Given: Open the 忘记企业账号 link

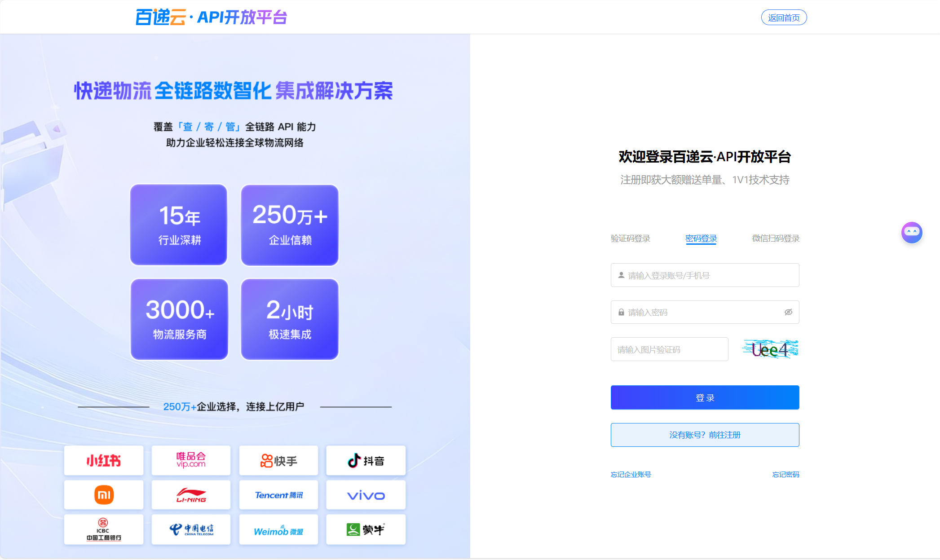Looking at the screenshot, I should point(631,474).
